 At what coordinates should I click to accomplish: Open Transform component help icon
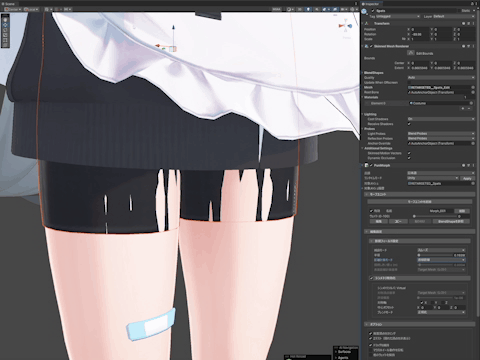[x=463, y=23]
